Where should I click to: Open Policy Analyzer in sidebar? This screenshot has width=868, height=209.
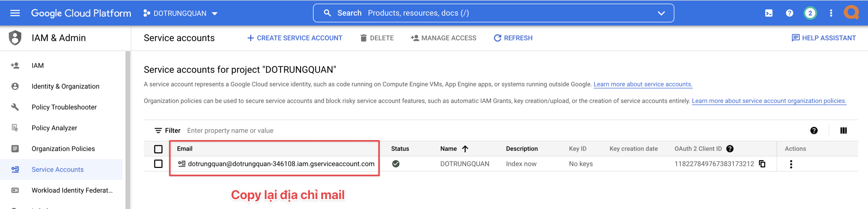click(54, 128)
